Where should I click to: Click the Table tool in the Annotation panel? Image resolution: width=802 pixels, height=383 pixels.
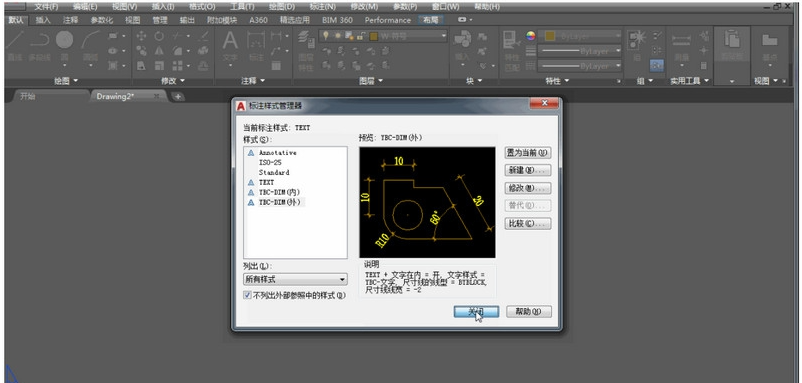276,65
